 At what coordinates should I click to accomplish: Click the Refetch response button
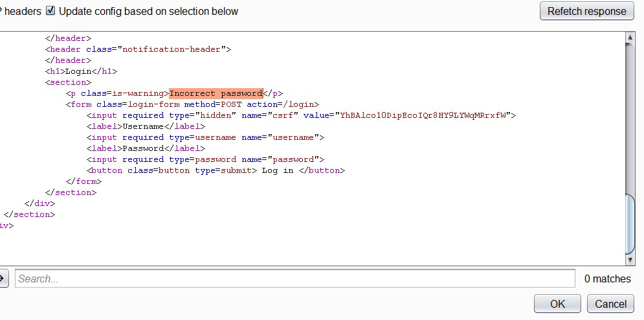(586, 11)
